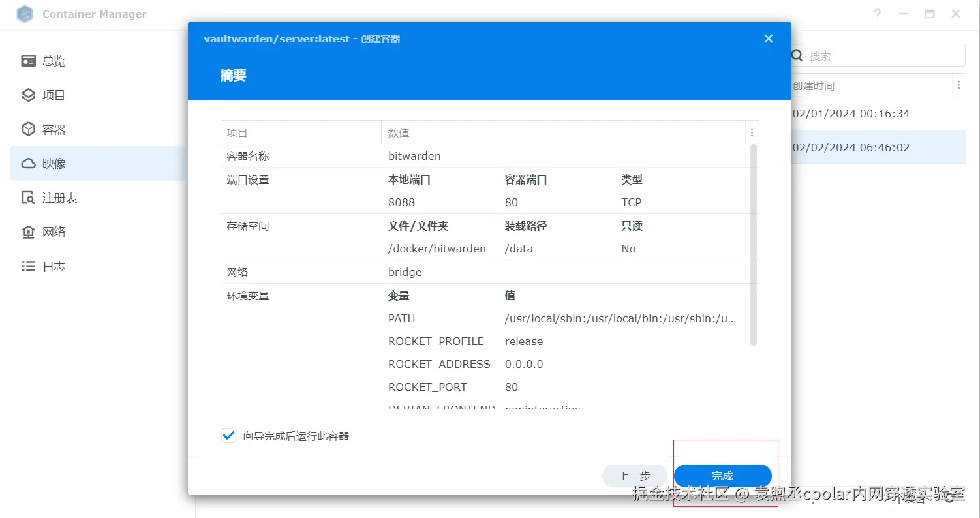
Task: Click the 上一步 previous step button
Action: (x=635, y=476)
